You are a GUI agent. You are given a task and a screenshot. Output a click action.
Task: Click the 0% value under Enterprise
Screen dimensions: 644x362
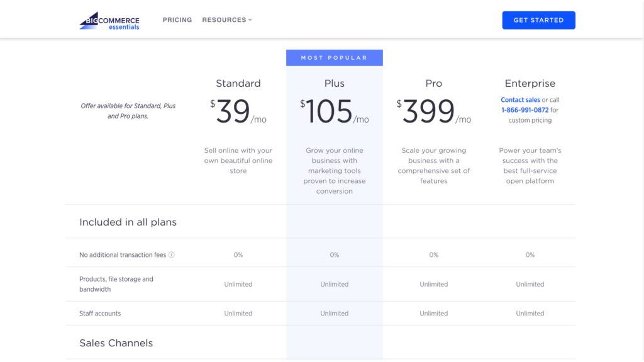click(x=530, y=255)
